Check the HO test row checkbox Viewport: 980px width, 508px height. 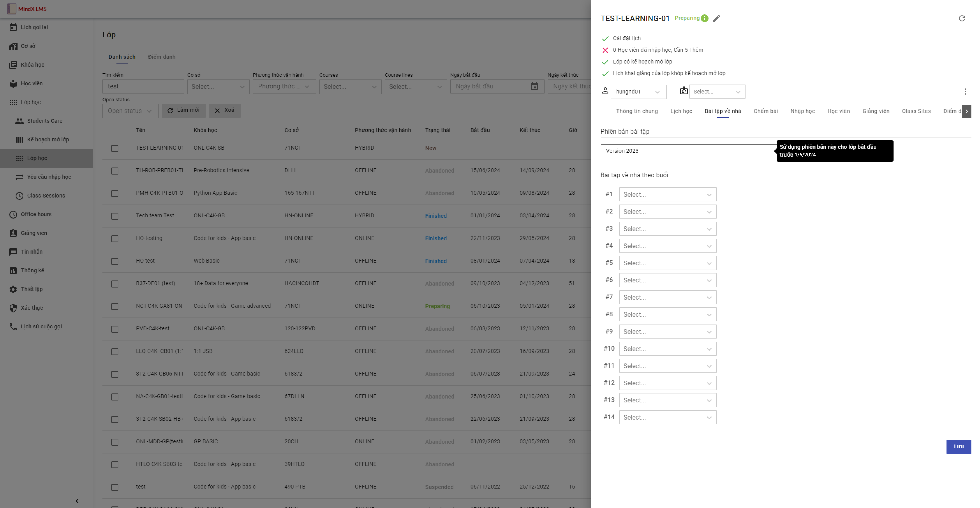coord(115,261)
